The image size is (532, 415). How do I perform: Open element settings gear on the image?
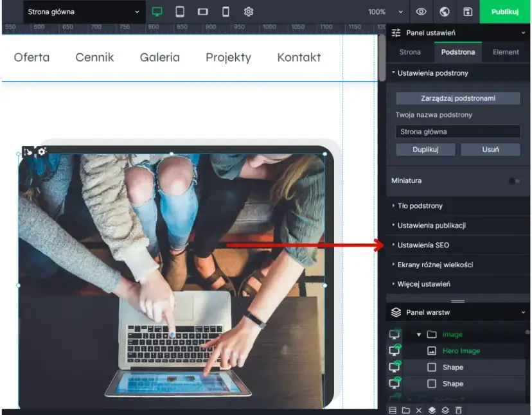42,152
